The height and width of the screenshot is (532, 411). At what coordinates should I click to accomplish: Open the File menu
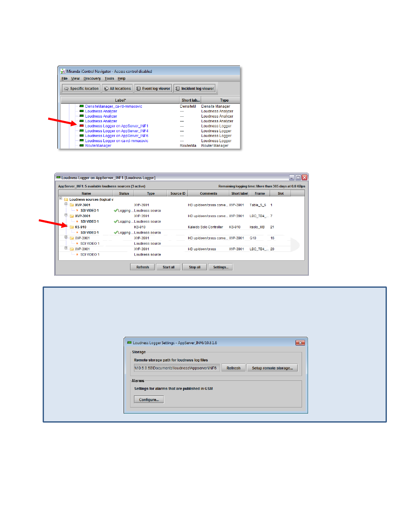[65, 78]
